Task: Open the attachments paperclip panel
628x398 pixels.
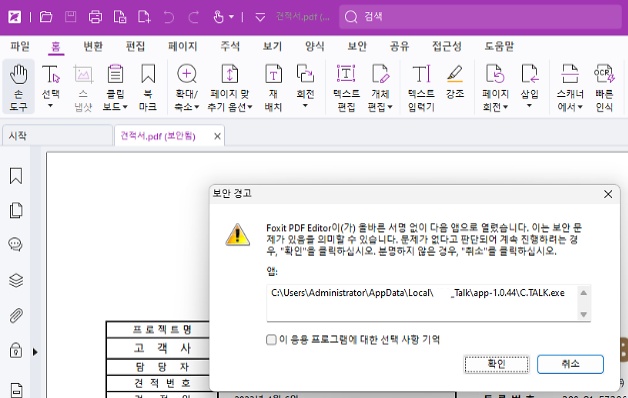Action: coord(16,316)
